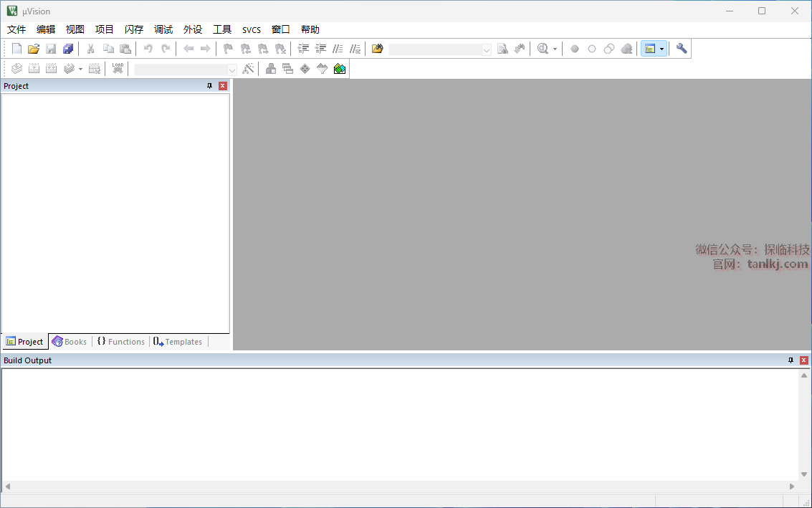Click the Save All icon
Image resolution: width=812 pixels, height=508 pixels.
coord(68,49)
